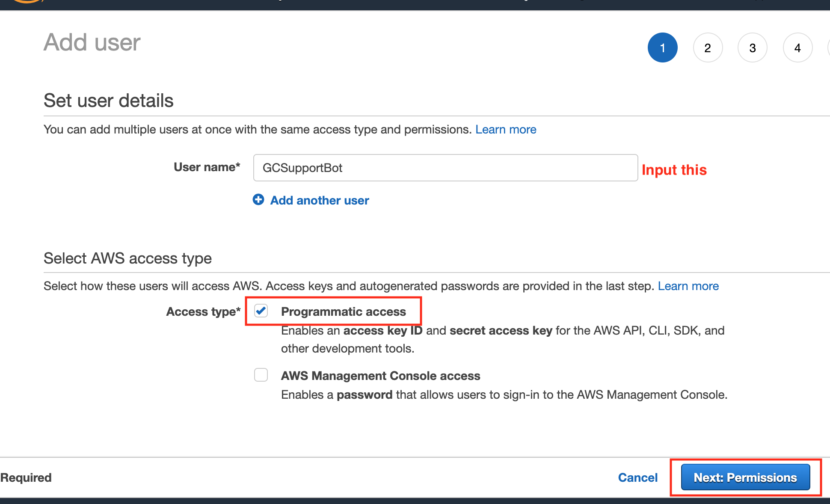Select the step 3 circle
Image resolution: width=830 pixels, height=504 pixels.
tap(753, 48)
